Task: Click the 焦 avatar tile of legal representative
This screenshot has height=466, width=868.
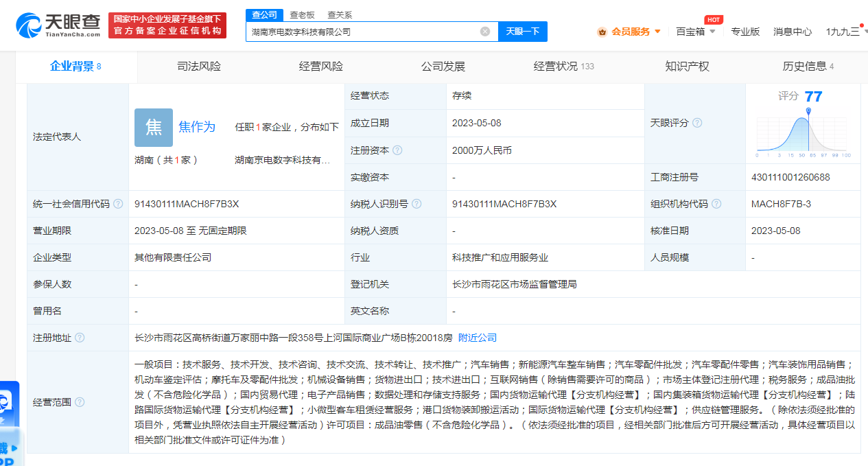Action: [x=154, y=128]
